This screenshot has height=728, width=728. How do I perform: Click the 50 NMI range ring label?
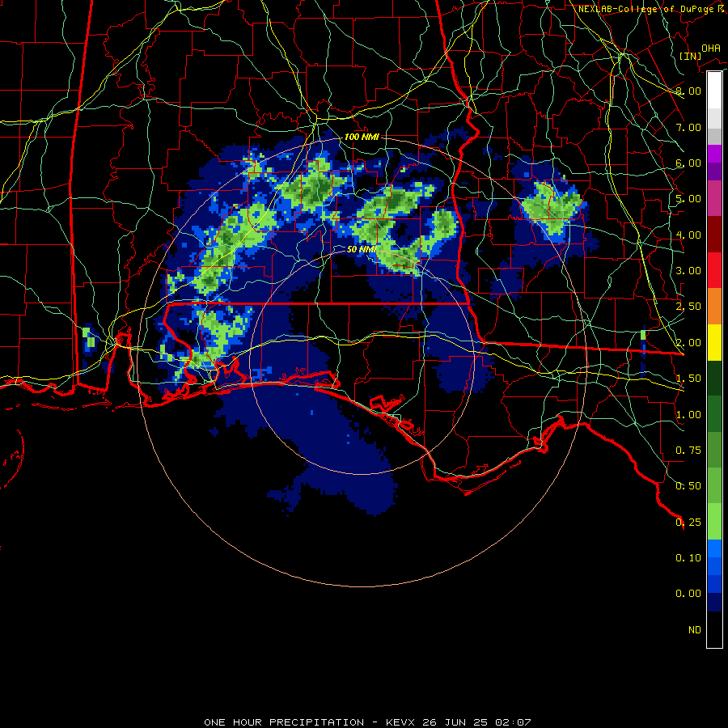pos(362,249)
